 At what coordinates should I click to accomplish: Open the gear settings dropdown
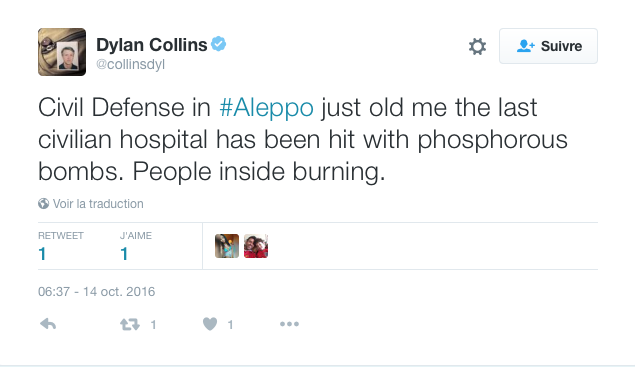pos(477,46)
